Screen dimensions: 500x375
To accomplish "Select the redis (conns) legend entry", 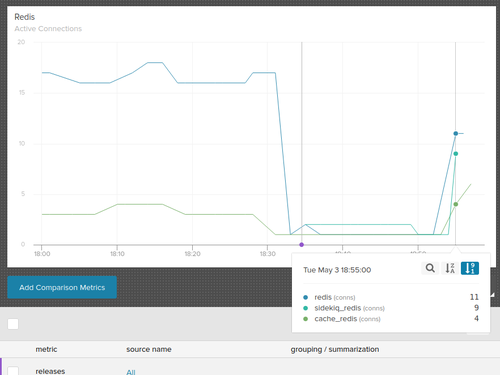I will 335,297.
